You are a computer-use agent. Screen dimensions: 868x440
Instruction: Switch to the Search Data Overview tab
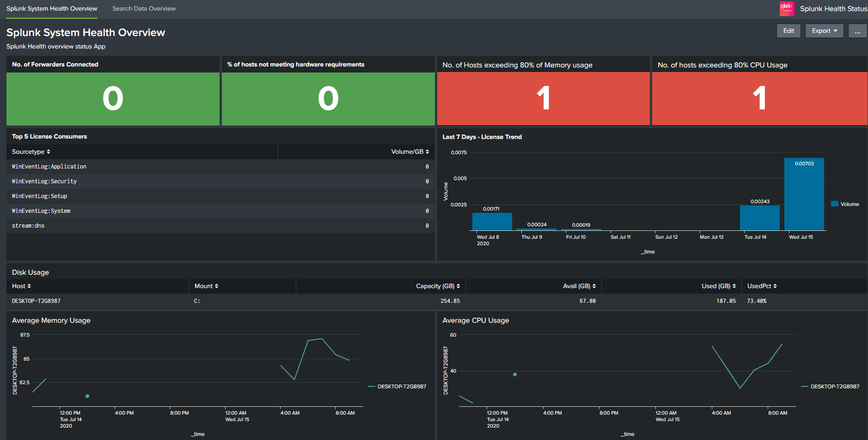[x=144, y=8]
